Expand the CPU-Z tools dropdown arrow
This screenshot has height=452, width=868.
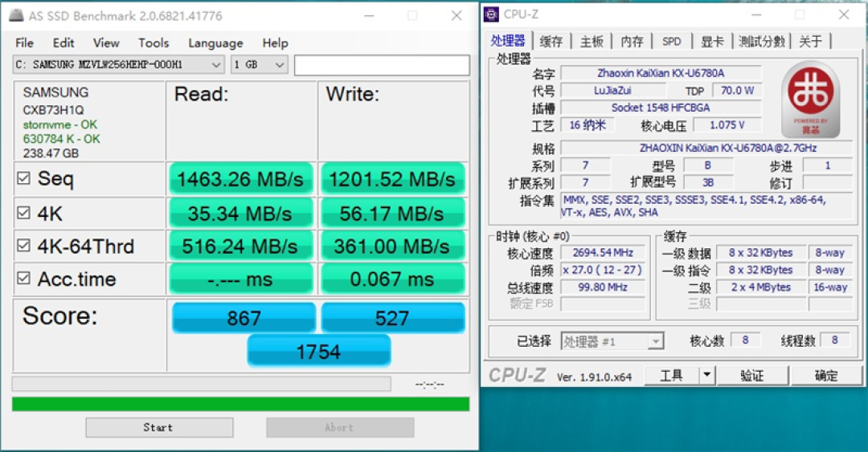[x=707, y=375]
